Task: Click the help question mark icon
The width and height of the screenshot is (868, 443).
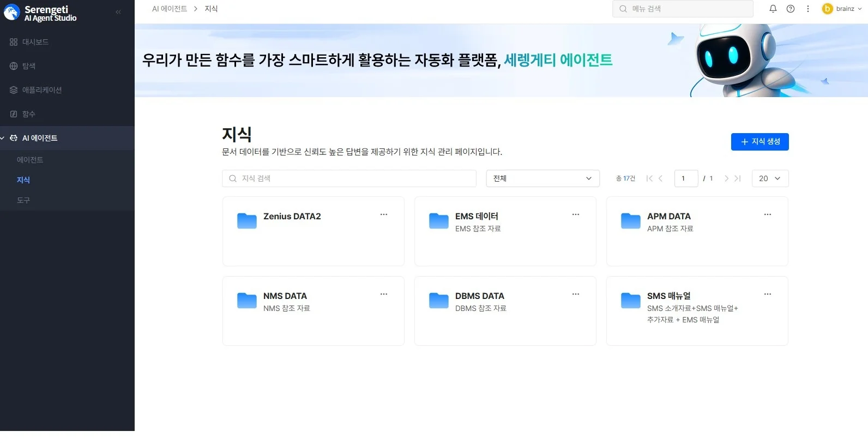Action: click(x=790, y=9)
